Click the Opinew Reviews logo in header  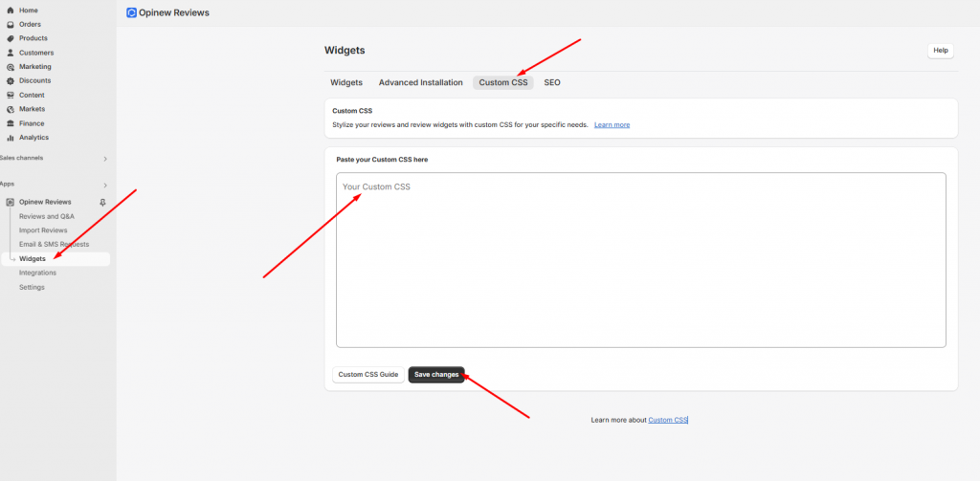131,12
